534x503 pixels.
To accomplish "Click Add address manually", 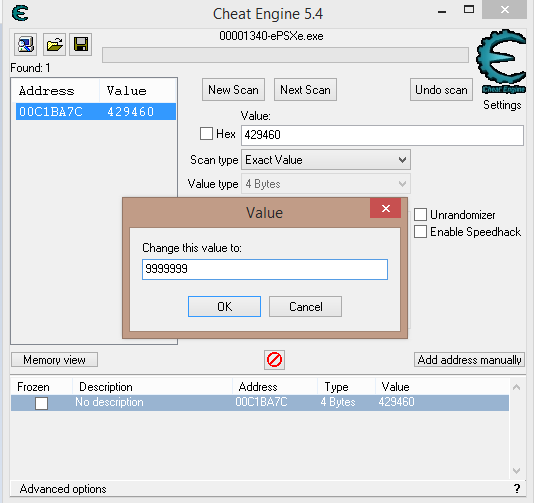I will [x=469, y=360].
